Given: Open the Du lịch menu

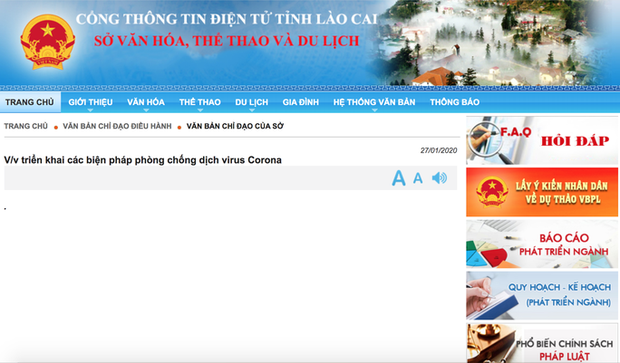Looking at the screenshot, I should pyautogui.click(x=251, y=102).
